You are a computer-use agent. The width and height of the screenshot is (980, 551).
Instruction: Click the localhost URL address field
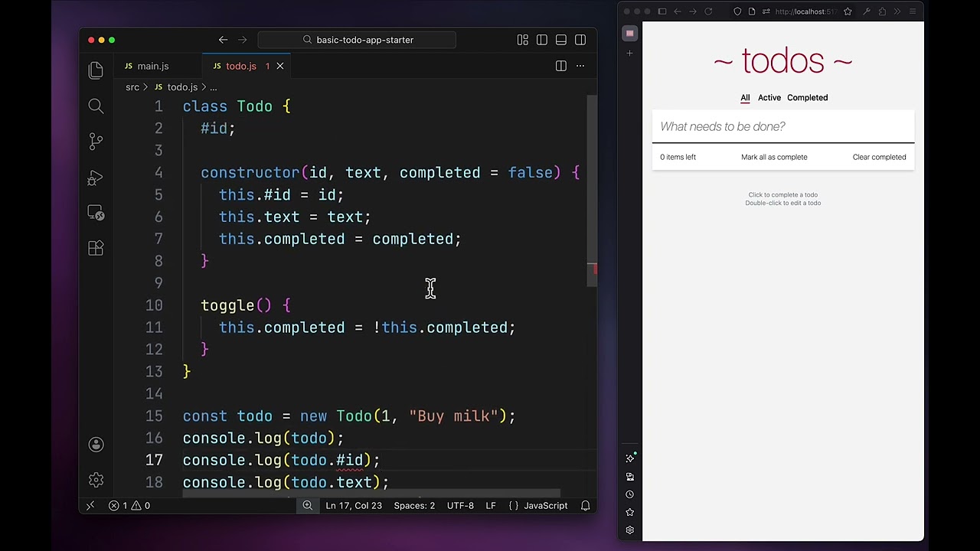805,11
